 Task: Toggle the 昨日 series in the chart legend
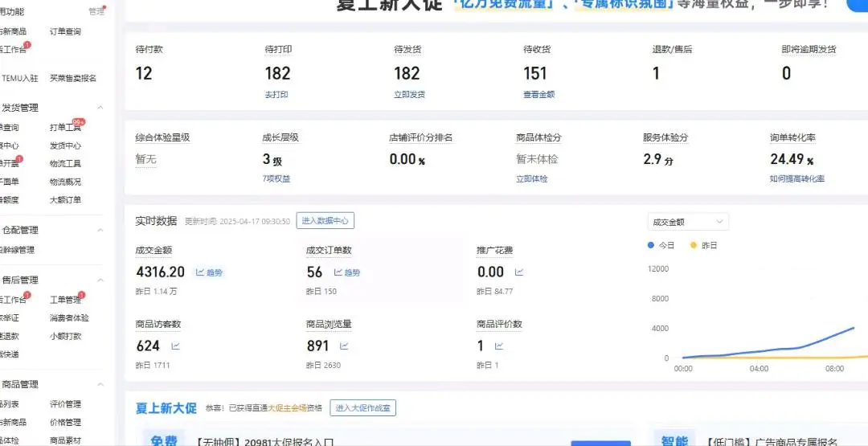(x=704, y=245)
